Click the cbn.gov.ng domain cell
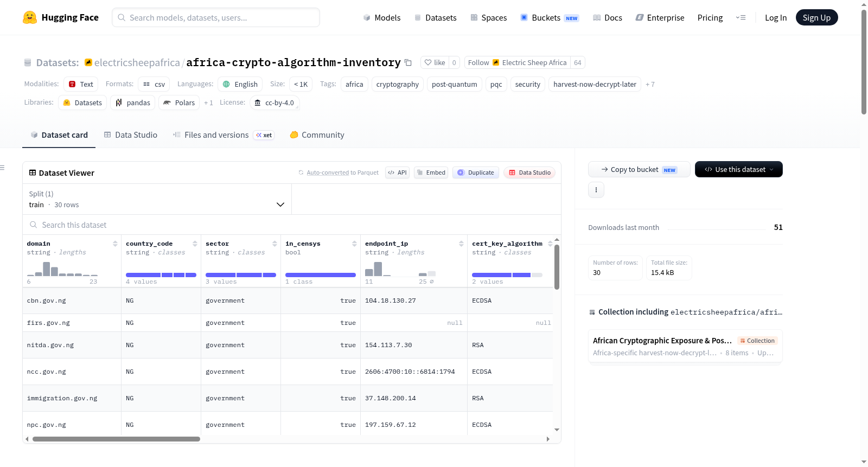Image resolution: width=868 pixels, height=467 pixels. coord(72,300)
